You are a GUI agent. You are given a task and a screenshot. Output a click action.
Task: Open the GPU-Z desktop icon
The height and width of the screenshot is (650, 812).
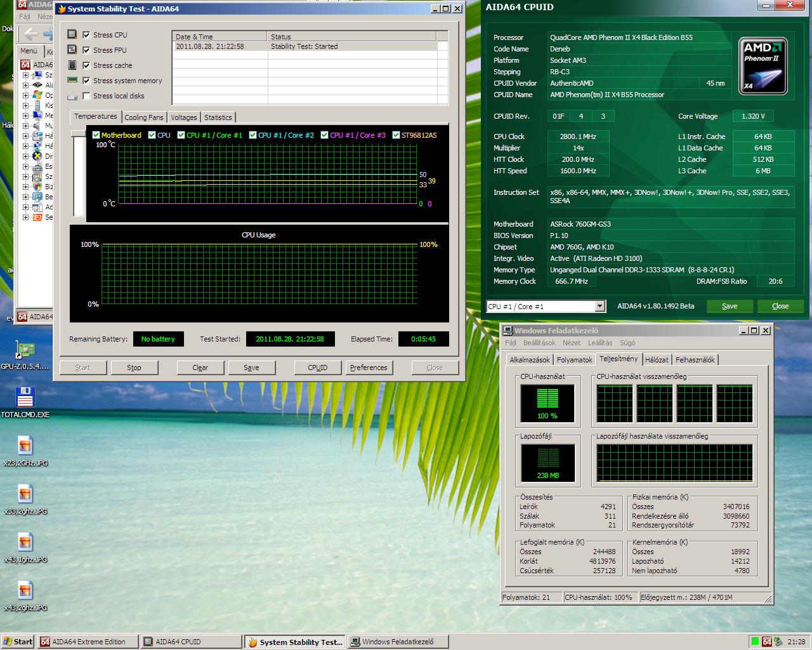25,350
